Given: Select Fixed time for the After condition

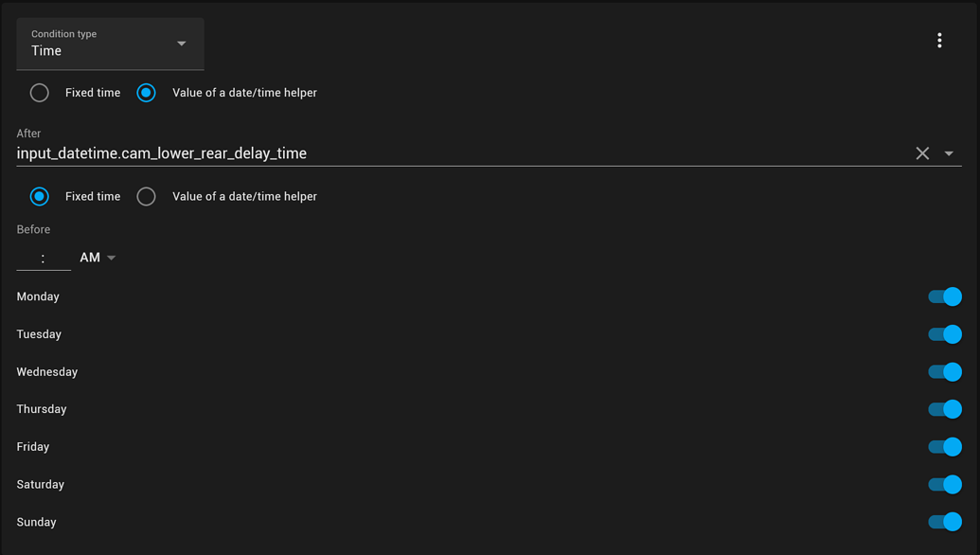Looking at the screenshot, I should click(x=39, y=92).
